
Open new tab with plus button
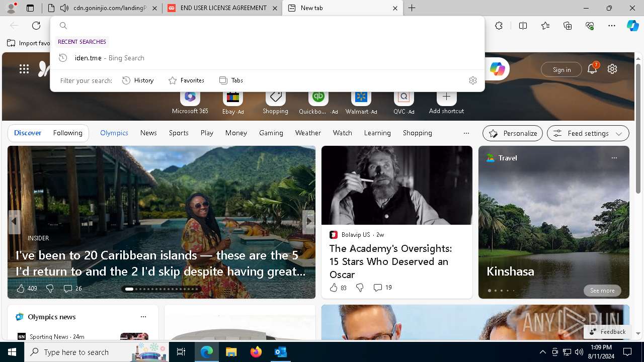(x=412, y=8)
